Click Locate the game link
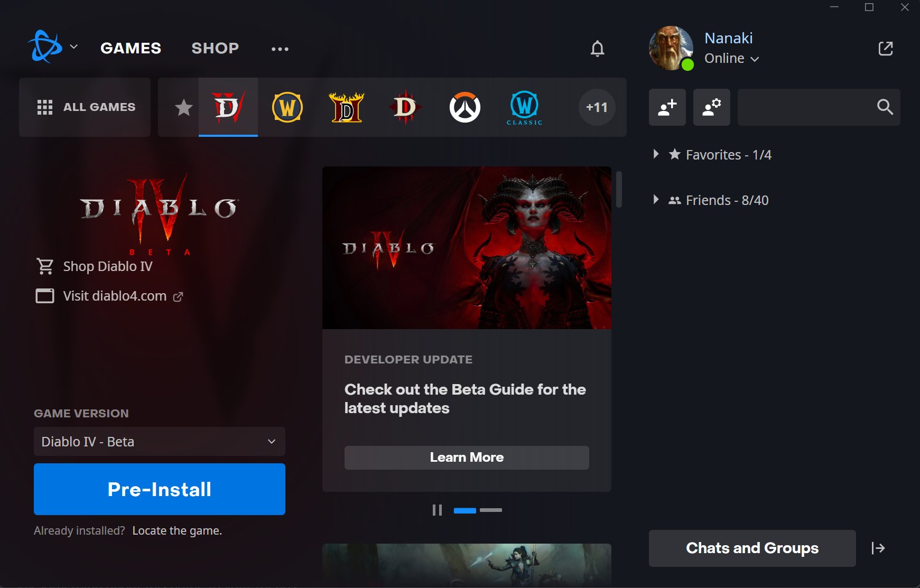 coord(177,530)
